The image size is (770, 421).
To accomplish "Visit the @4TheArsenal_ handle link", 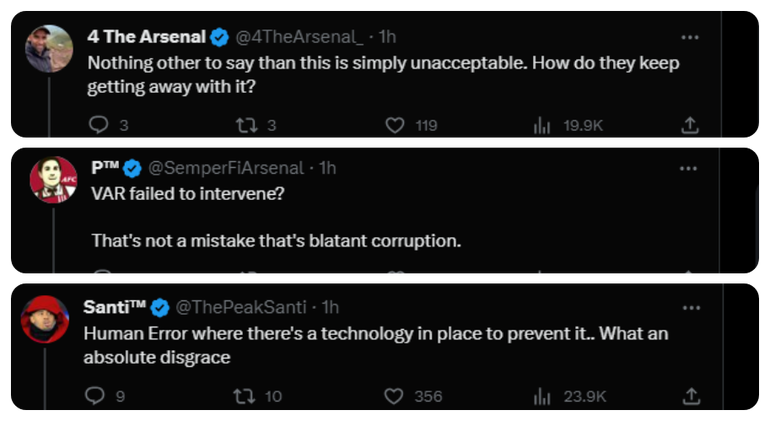I will coord(298,37).
